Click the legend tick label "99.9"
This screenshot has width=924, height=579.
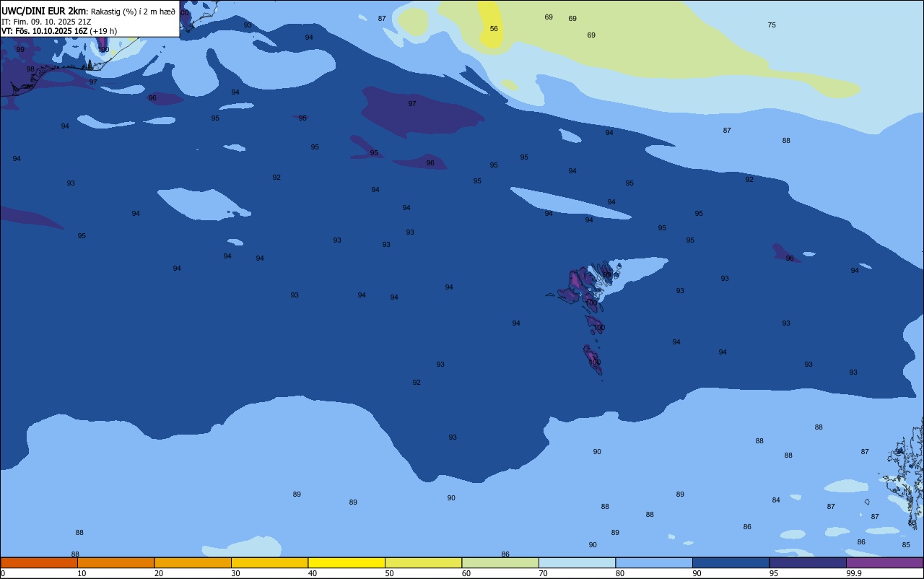click(854, 573)
